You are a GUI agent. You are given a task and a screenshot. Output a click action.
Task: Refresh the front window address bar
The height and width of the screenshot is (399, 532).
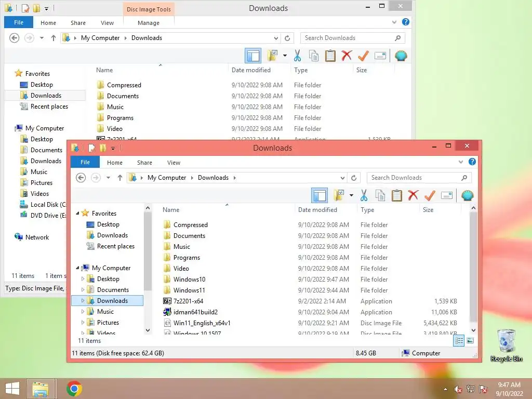pyautogui.click(x=354, y=178)
